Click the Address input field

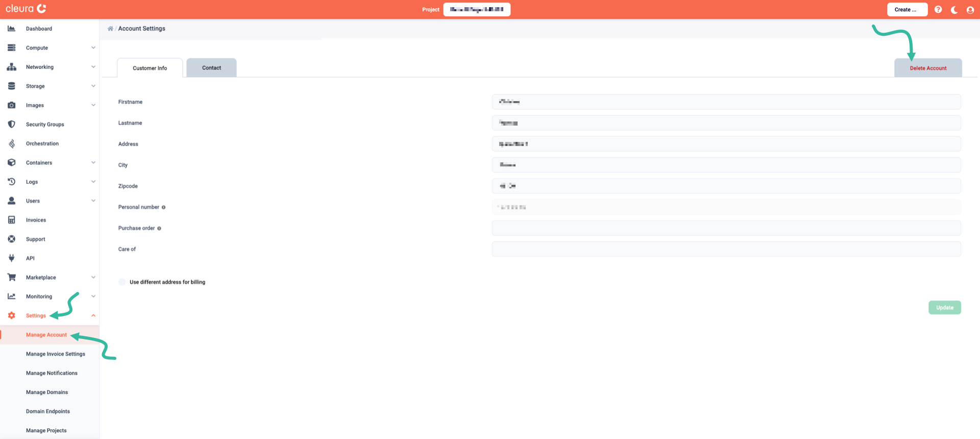726,144
